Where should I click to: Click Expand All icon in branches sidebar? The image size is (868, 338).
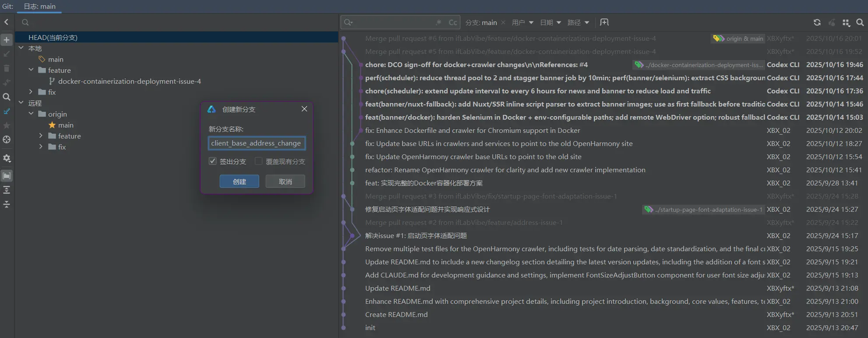(x=7, y=190)
